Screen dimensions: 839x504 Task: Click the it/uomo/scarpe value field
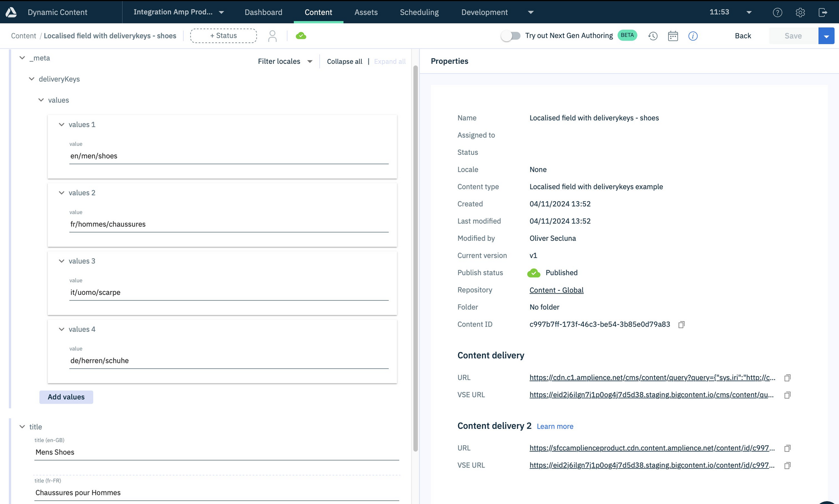pyautogui.click(x=229, y=293)
